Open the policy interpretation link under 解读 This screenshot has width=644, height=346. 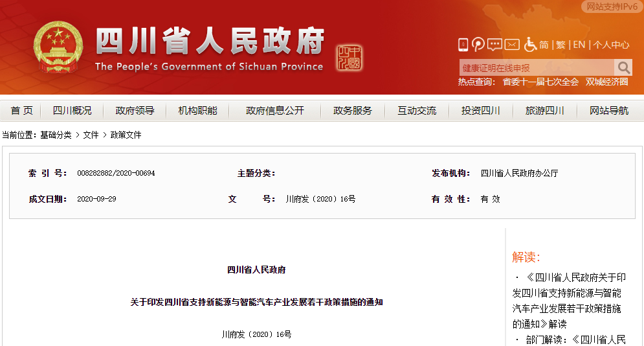[x=570, y=301]
